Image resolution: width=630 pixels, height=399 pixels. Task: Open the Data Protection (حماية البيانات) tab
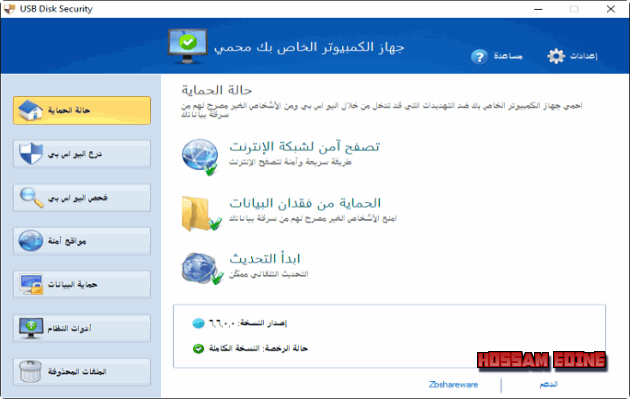tap(82, 284)
